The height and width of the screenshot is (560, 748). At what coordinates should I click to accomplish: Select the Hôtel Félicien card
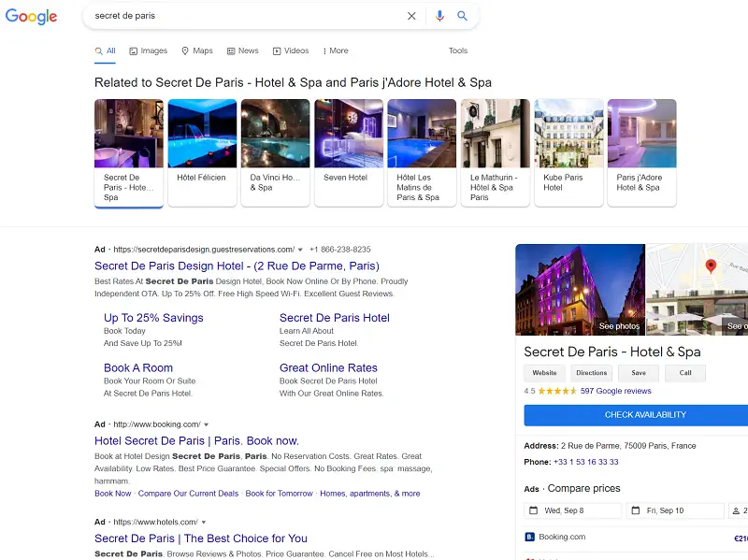[x=202, y=153]
